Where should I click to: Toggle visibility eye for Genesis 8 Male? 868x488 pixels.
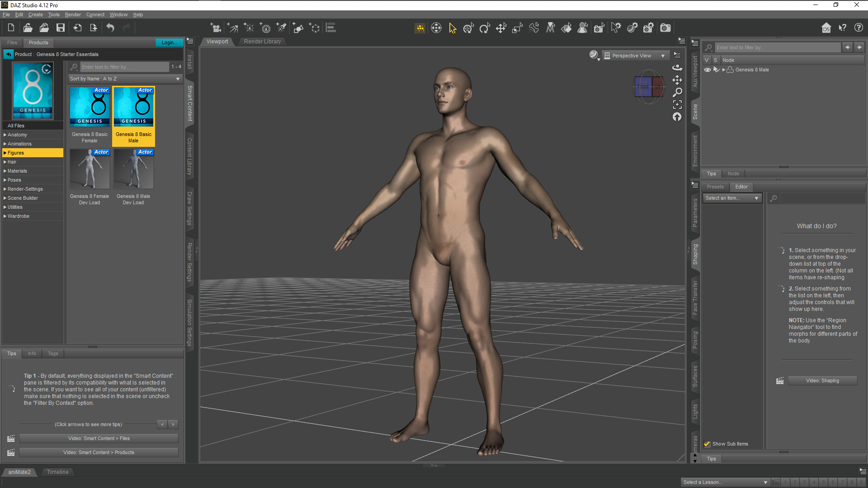point(707,70)
